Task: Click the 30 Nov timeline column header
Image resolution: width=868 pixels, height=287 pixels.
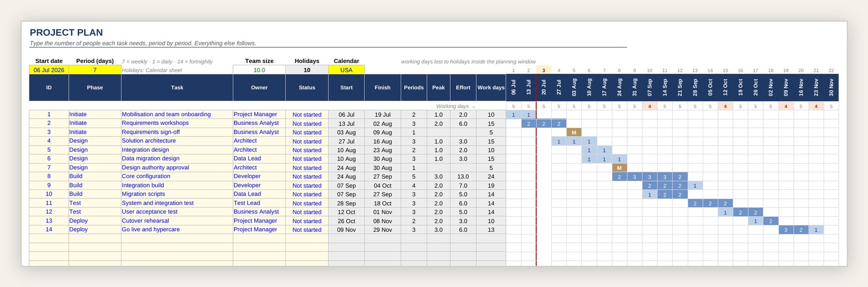Action: point(831,87)
